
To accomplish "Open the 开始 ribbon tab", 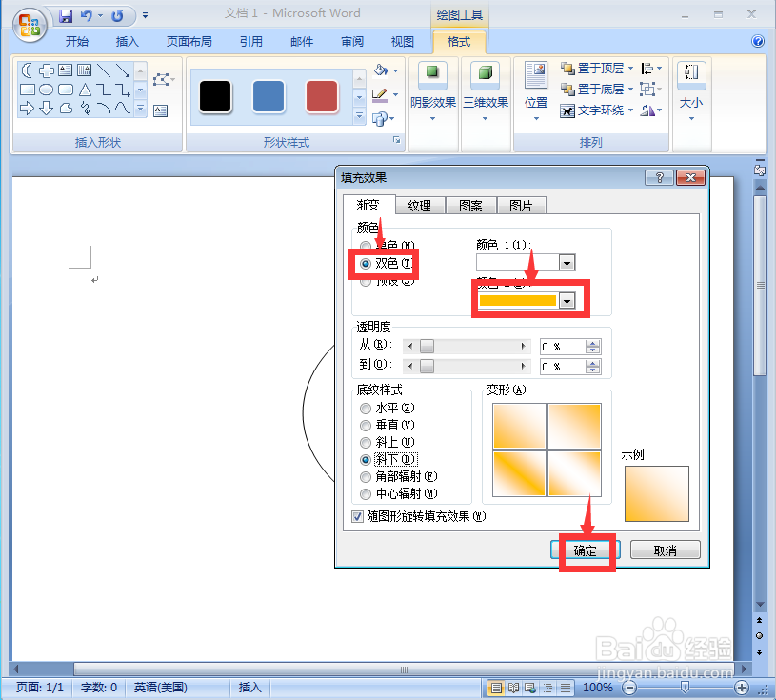I will pyautogui.click(x=77, y=42).
